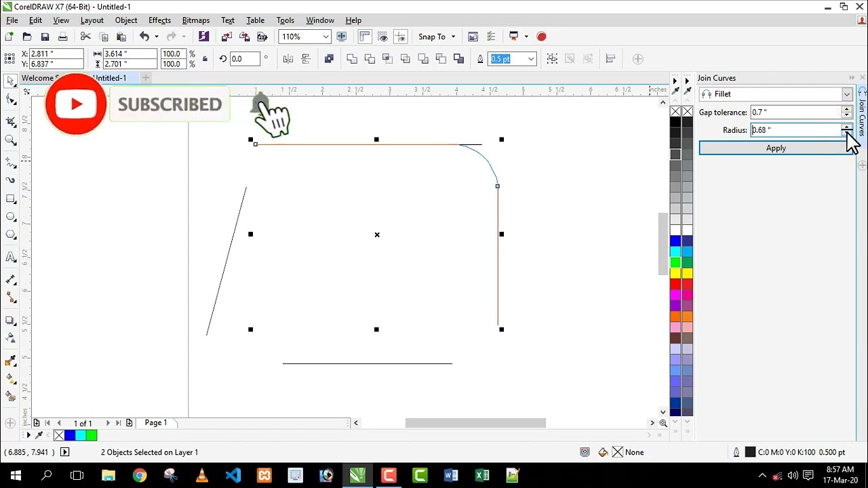Image resolution: width=868 pixels, height=488 pixels.
Task: Select the Zoom tool in toolbox
Action: 11,140
